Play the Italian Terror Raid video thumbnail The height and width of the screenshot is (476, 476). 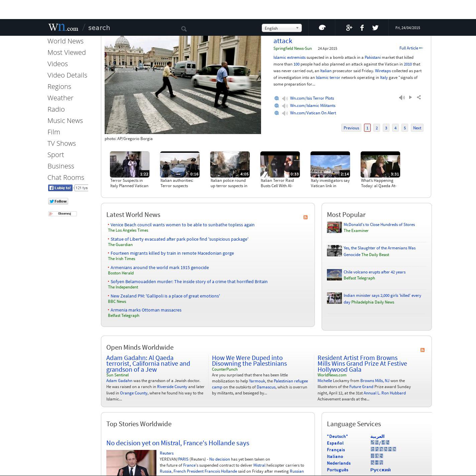tap(280, 164)
